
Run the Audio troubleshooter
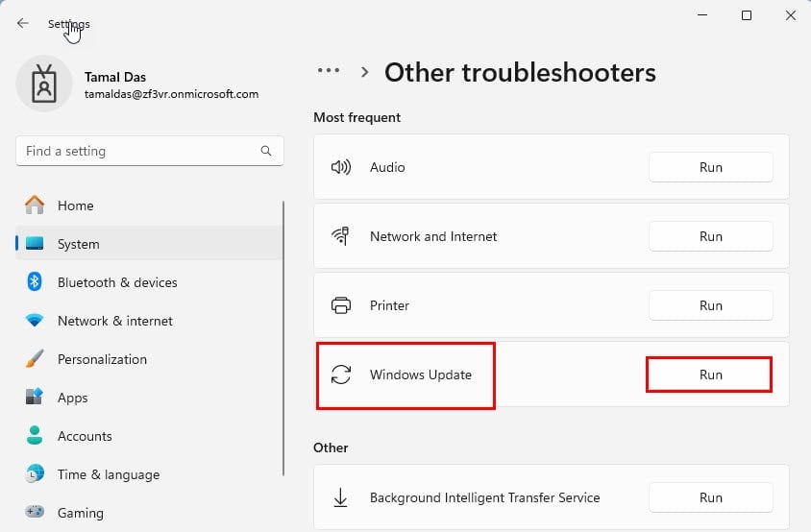click(x=711, y=167)
